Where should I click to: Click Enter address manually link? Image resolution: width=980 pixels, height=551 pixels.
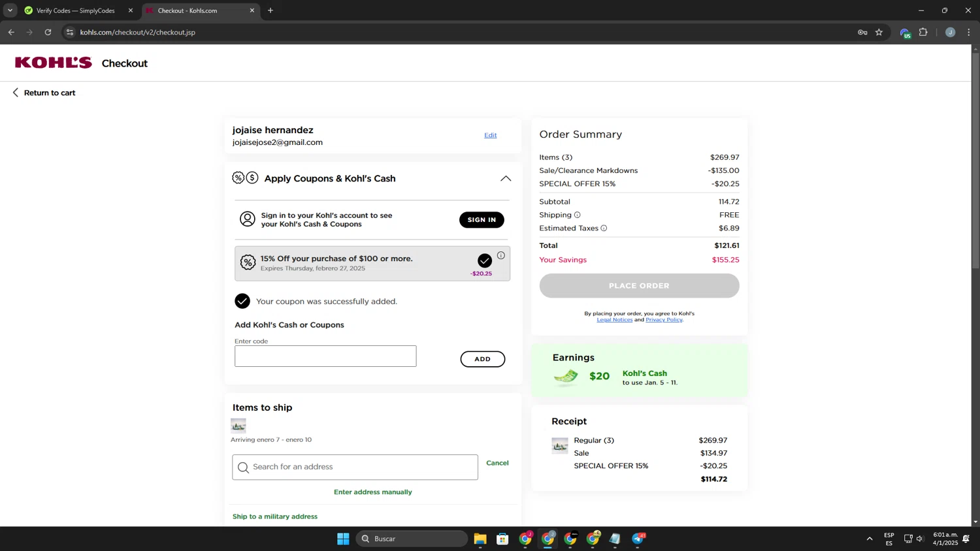pos(372,492)
